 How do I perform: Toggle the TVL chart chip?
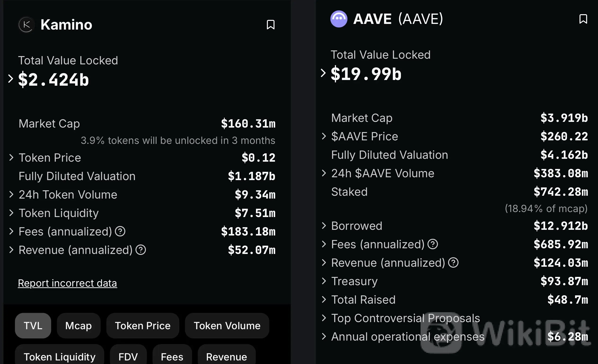(x=33, y=326)
